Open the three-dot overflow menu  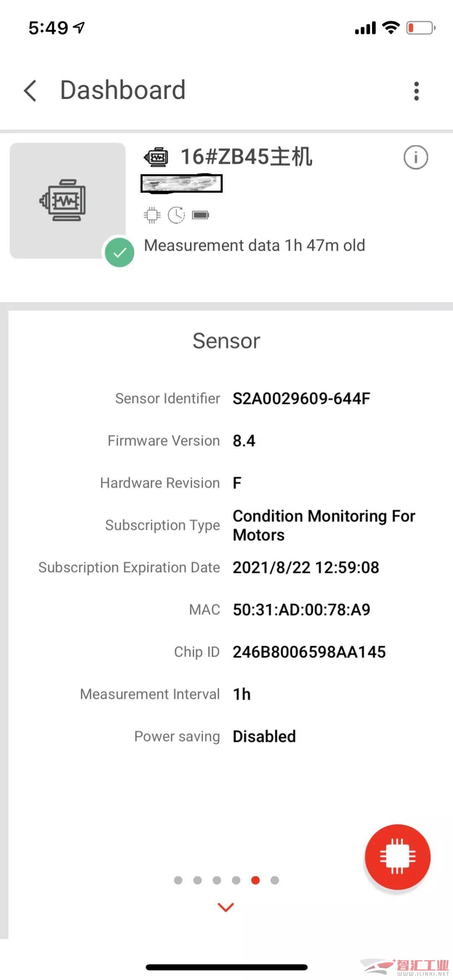416,91
